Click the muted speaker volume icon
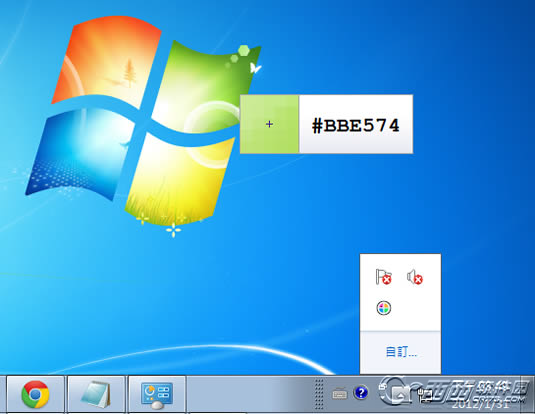This screenshot has width=535, height=414. click(415, 277)
